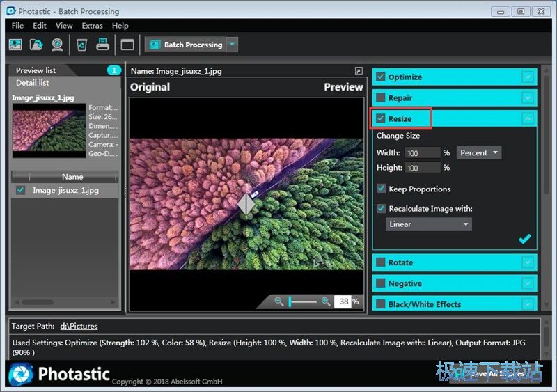Click the Resize apply checkmark icon

(525, 239)
